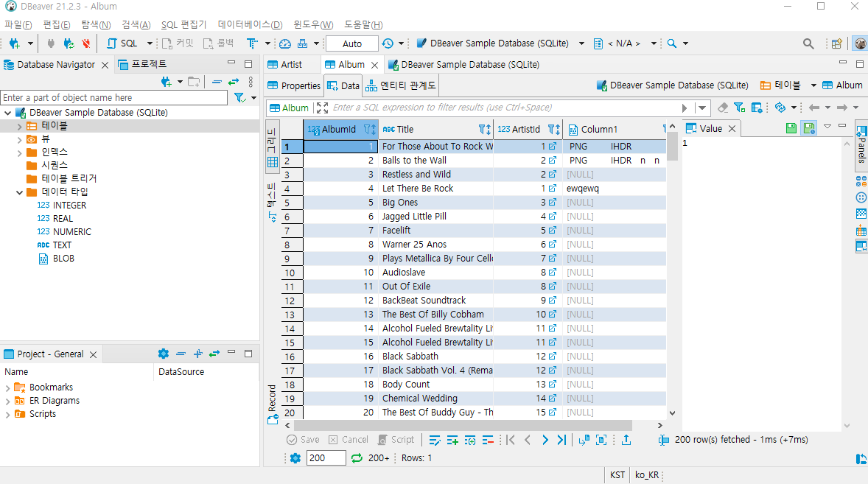868x484 pixels.
Task: Open the 데이터베이스 menu
Action: tap(251, 25)
